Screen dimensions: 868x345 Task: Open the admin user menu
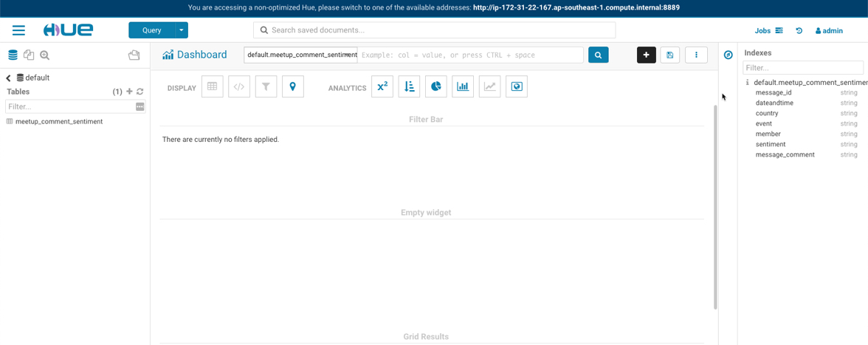click(x=829, y=31)
